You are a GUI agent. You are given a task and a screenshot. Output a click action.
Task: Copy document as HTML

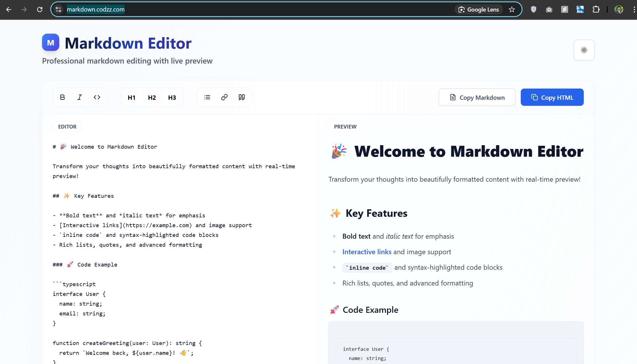pos(552,97)
